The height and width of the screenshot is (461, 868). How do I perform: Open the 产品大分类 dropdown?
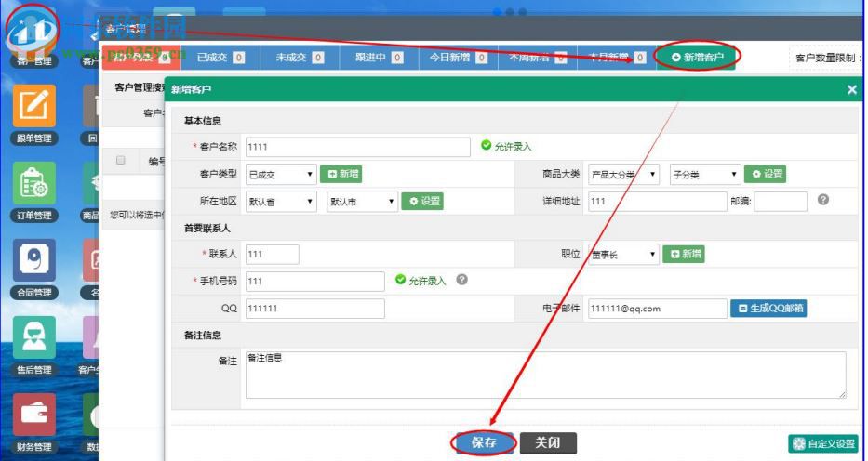click(623, 174)
